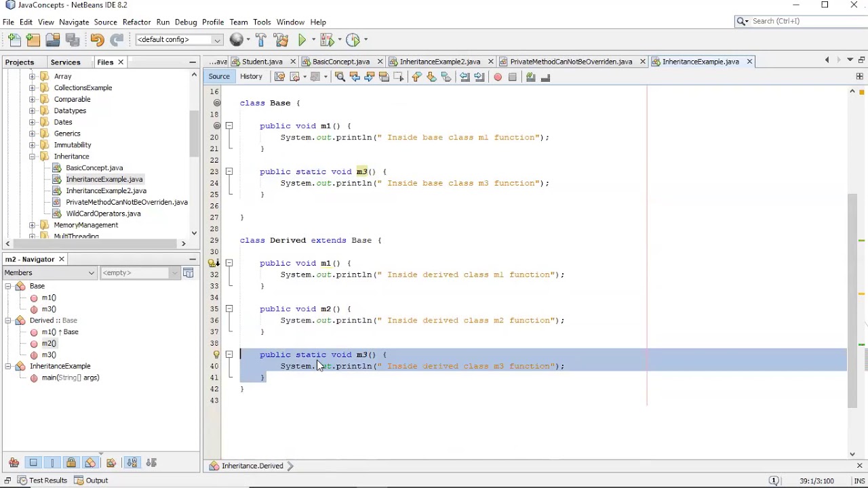Run the project with the green arrow
The height and width of the screenshot is (488, 868).
(302, 39)
